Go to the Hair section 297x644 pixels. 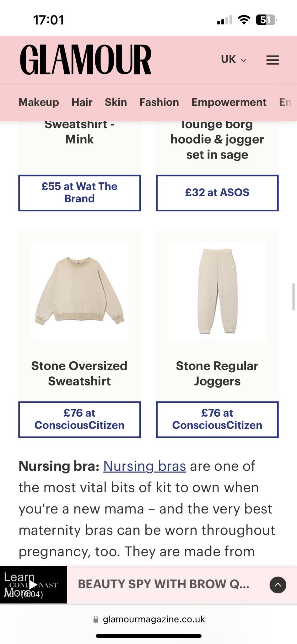pyautogui.click(x=82, y=102)
